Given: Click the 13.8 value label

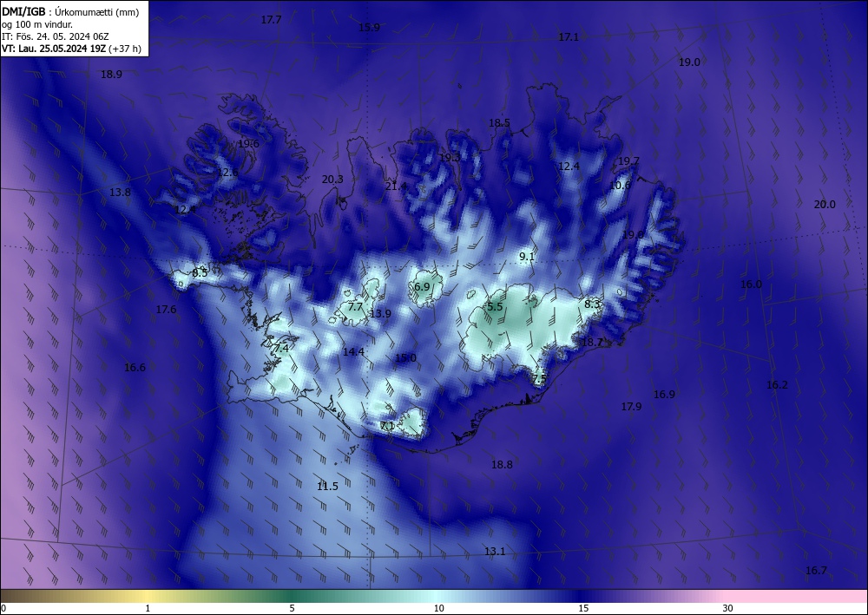Looking at the screenshot, I should [x=120, y=193].
